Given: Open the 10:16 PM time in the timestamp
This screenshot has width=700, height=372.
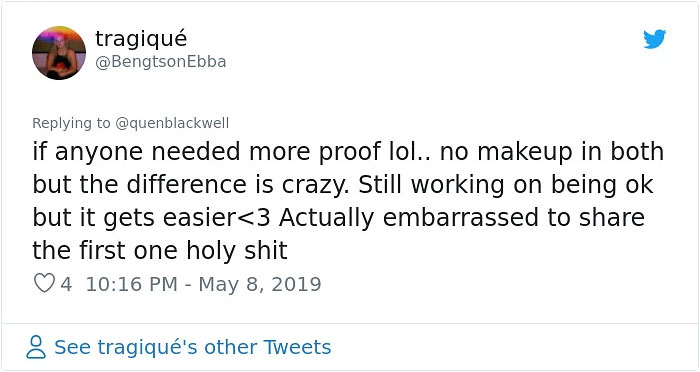Looking at the screenshot, I should (132, 284).
